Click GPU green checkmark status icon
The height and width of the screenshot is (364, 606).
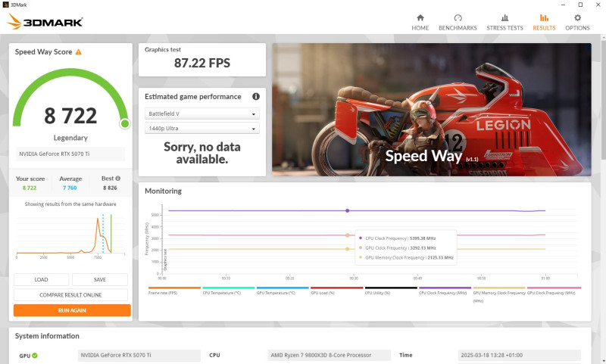(35, 356)
